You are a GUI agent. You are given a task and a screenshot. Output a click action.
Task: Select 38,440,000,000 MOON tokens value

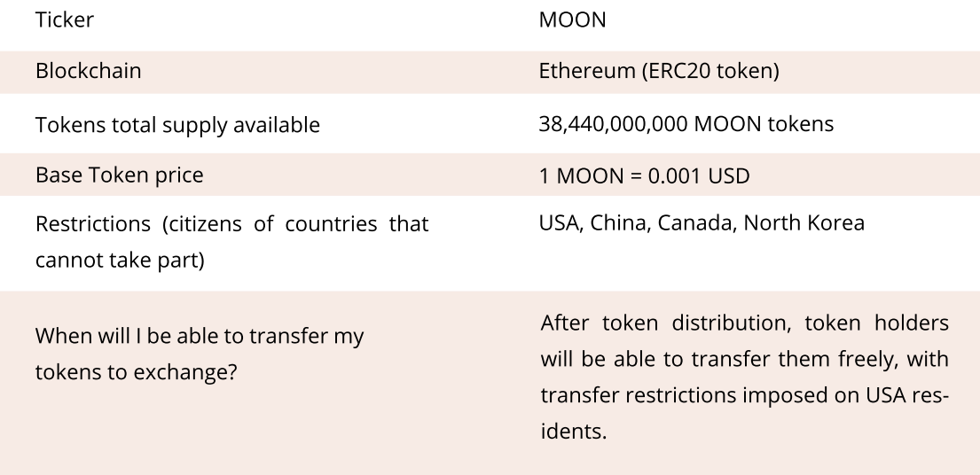click(686, 123)
